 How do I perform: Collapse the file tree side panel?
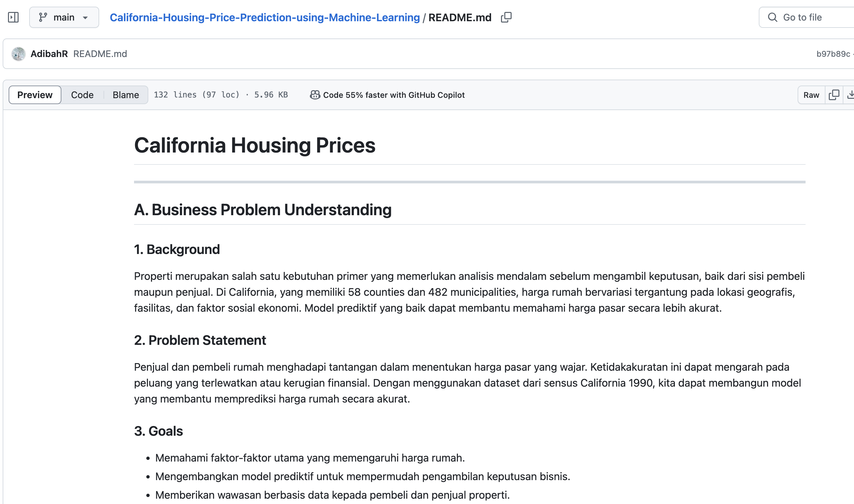pyautogui.click(x=14, y=17)
